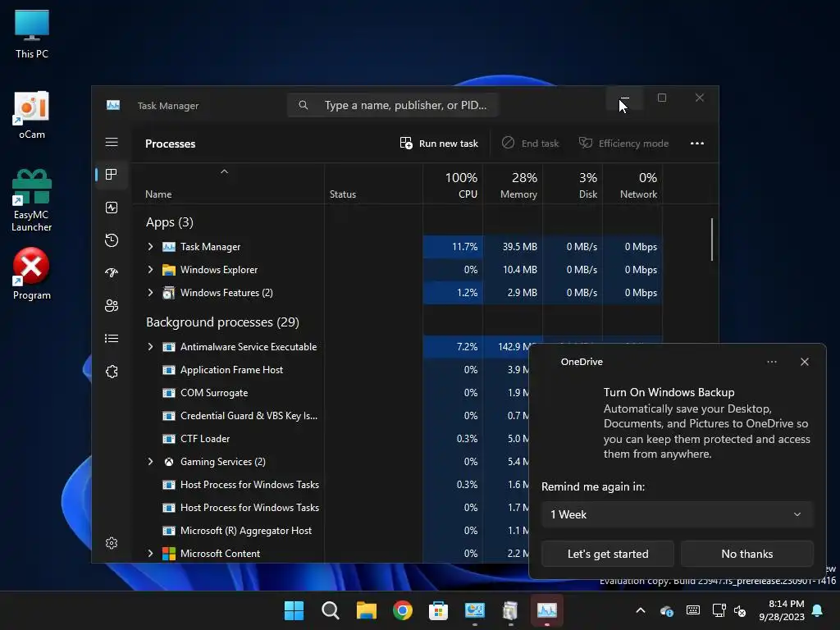The height and width of the screenshot is (630, 840).
Task: Open the Windows Features taskbar icon
Action: 510,610
